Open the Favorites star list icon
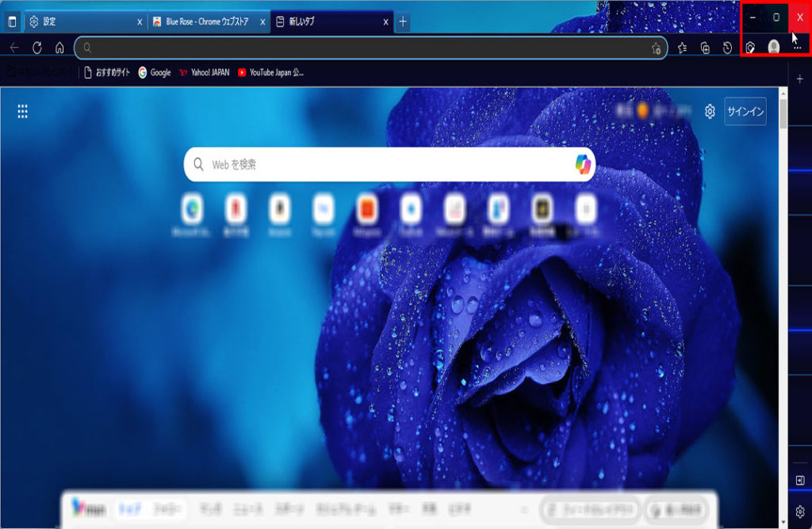The height and width of the screenshot is (529, 812). coord(683,48)
